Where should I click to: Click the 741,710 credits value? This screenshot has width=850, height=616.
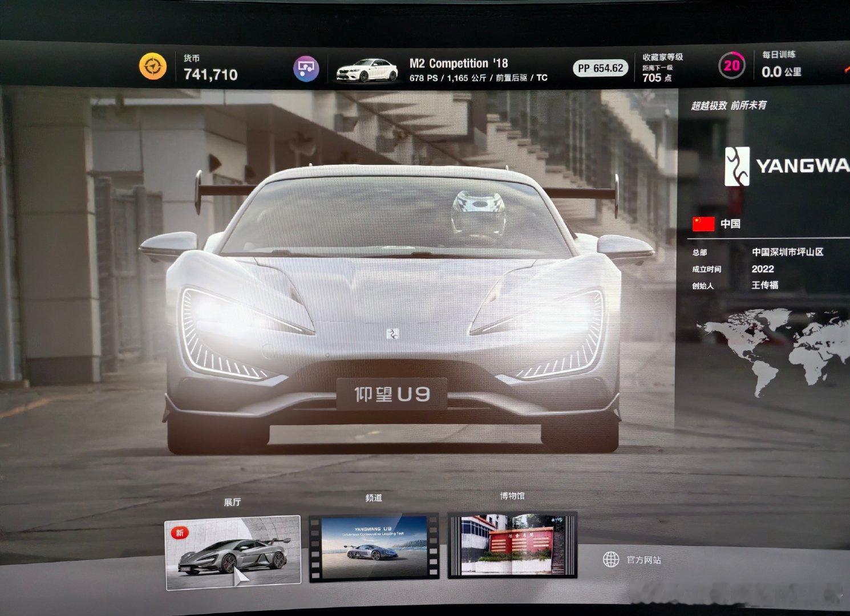(x=211, y=74)
